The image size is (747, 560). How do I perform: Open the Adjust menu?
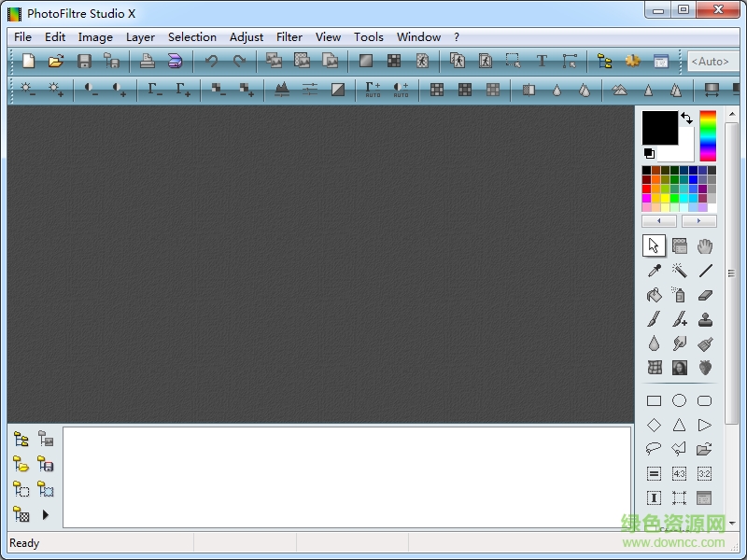246,37
